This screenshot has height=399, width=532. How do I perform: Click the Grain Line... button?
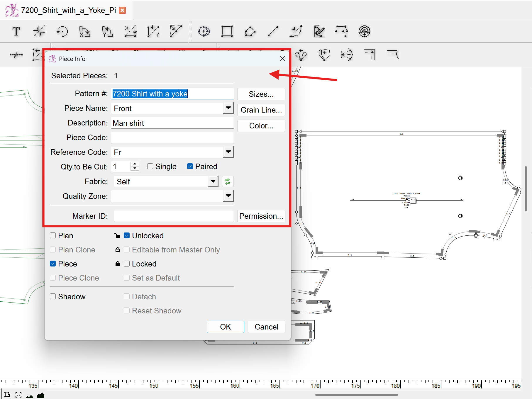[x=261, y=110]
